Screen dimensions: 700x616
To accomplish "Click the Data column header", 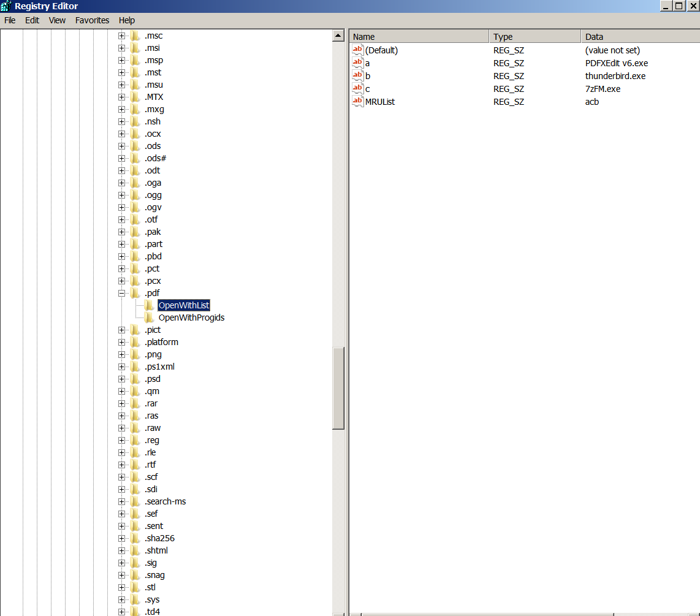I will (639, 37).
